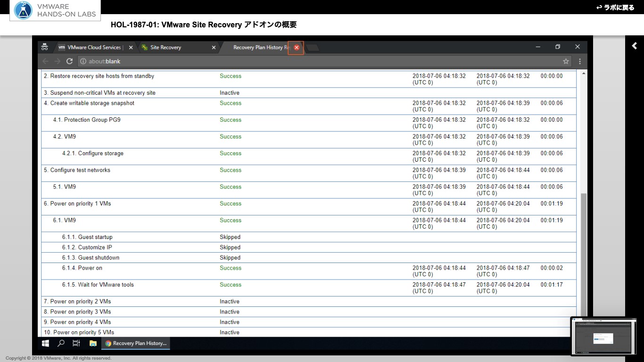Select '9. Power on priority 4 VMs'
The image size is (644, 362).
[x=309, y=322]
